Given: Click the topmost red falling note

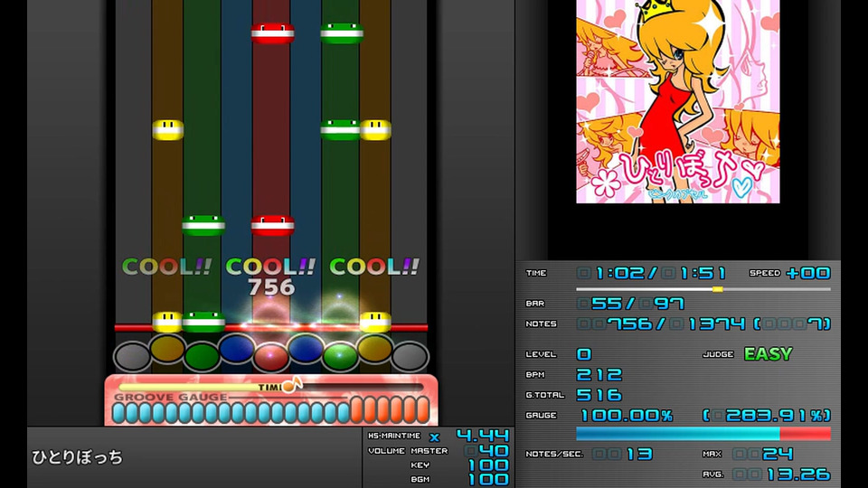Looking at the screenshot, I should click(272, 33).
